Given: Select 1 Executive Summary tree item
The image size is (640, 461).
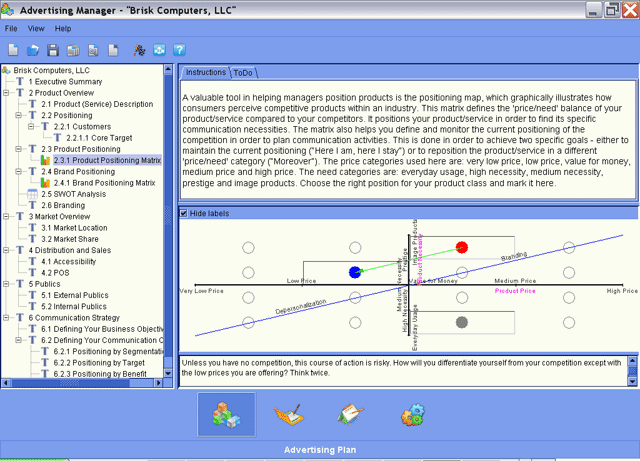Looking at the screenshot, I should (65, 81).
